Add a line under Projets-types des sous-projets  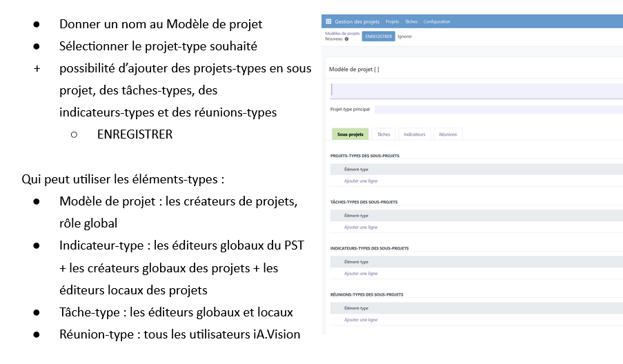pyautogui.click(x=361, y=181)
